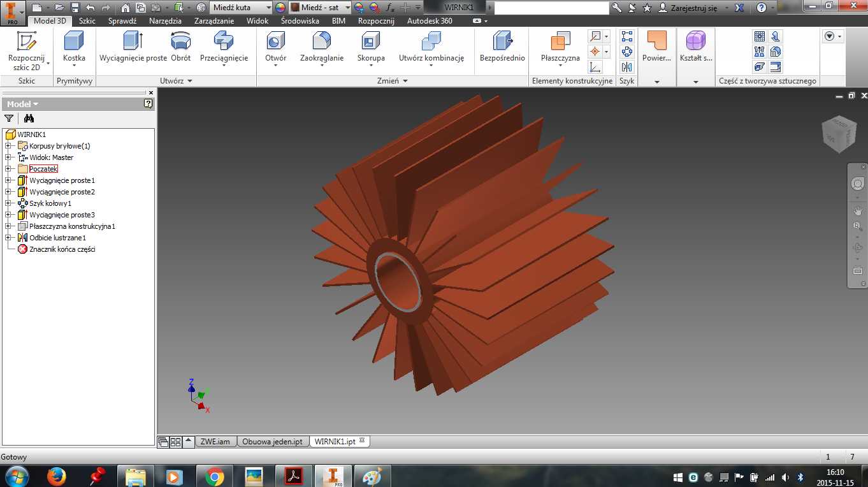Select Płaszczyzna konstrukcyjna1 in the model tree

[72, 226]
